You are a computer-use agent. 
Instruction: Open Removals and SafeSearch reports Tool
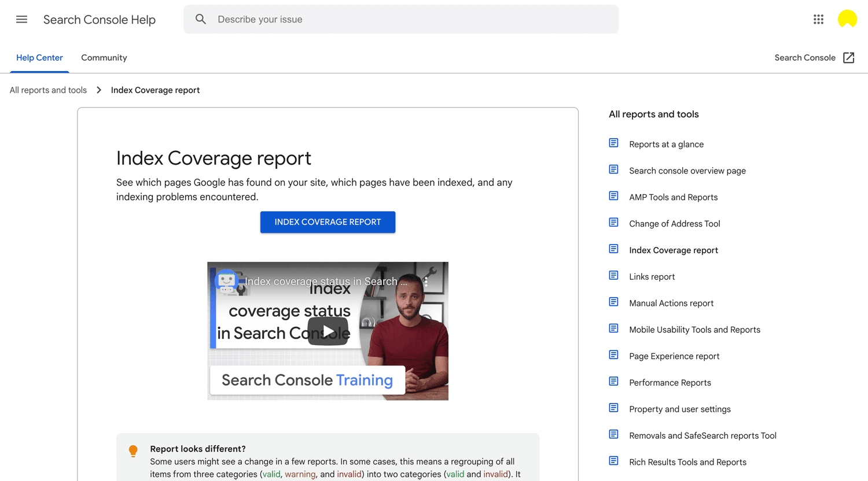click(x=703, y=436)
